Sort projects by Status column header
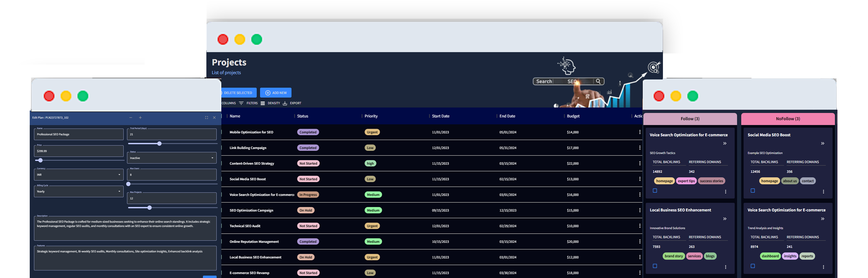 [x=302, y=116]
